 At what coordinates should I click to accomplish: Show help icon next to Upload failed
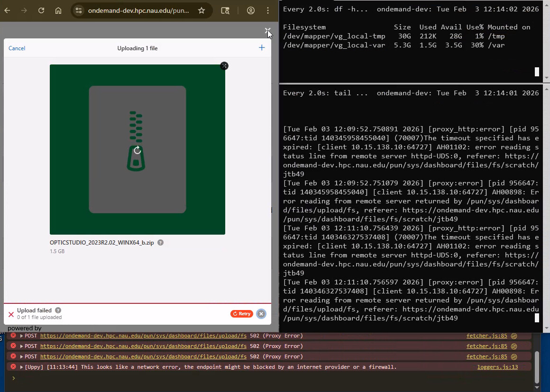58,310
